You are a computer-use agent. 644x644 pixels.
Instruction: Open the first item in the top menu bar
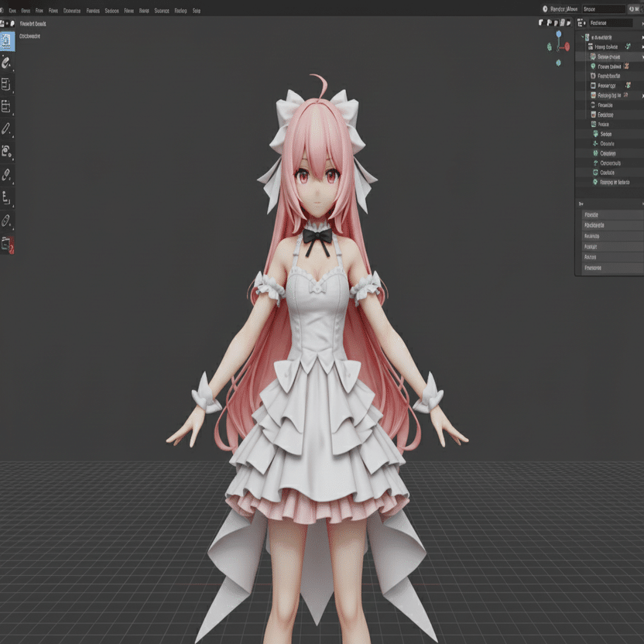12,11
